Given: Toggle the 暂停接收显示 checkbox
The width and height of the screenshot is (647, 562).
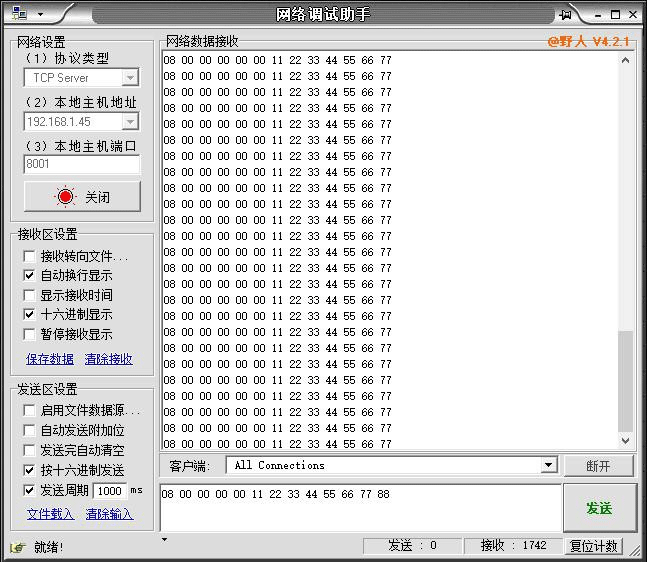Looking at the screenshot, I should tap(30, 335).
